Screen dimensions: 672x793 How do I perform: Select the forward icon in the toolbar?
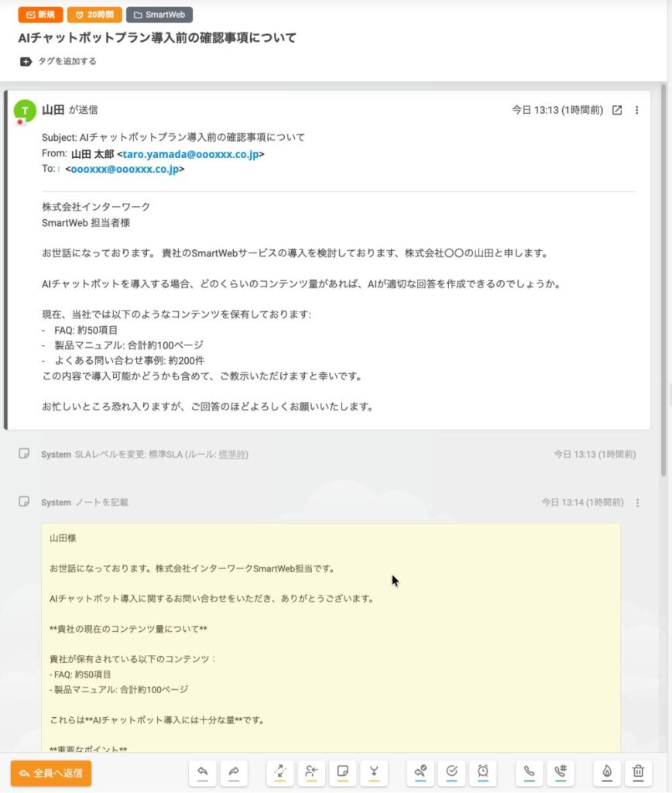(x=234, y=773)
